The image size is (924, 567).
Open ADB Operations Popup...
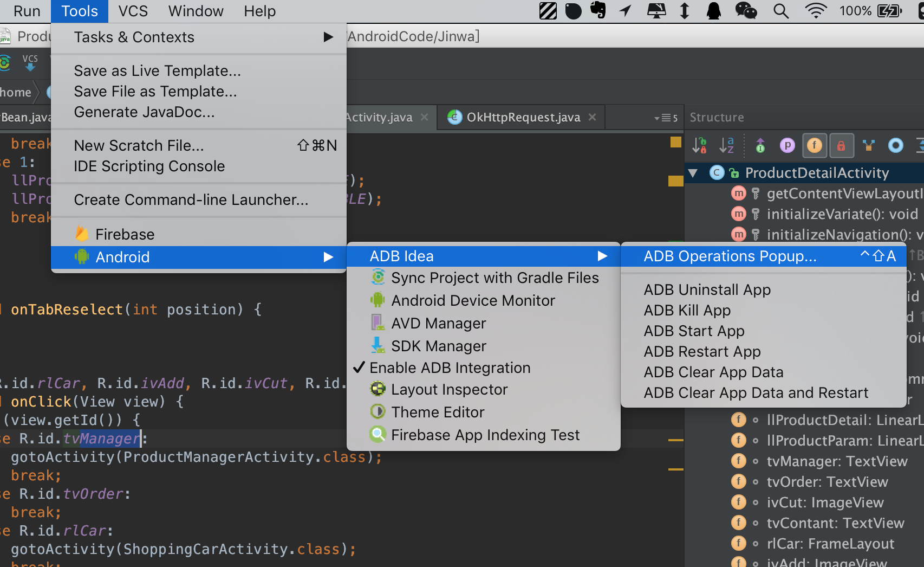[764, 256]
